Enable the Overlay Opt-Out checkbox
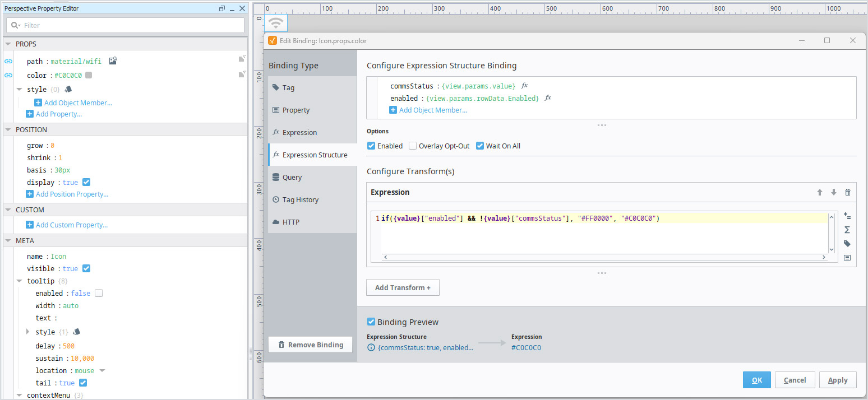Screen dimensions: 868x400 coord(413,146)
